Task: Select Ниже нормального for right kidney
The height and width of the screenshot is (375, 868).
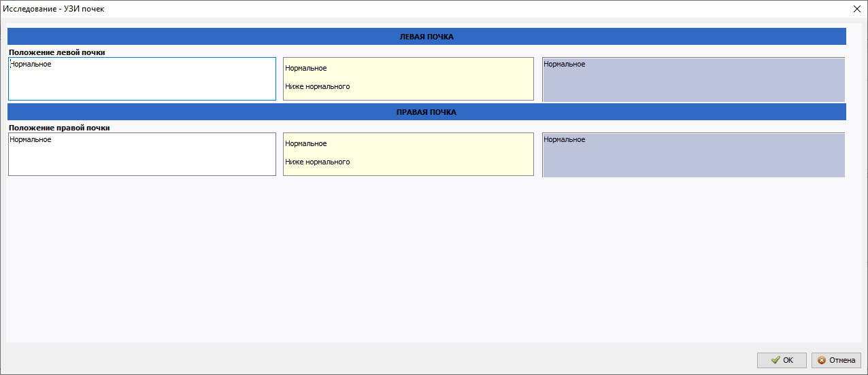Action: tap(317, 162)
